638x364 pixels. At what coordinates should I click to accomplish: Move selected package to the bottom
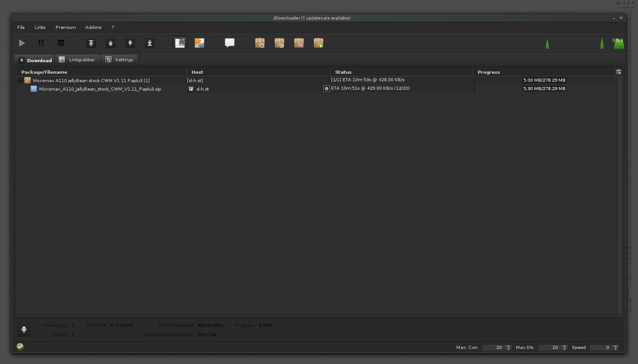[150, 43]
